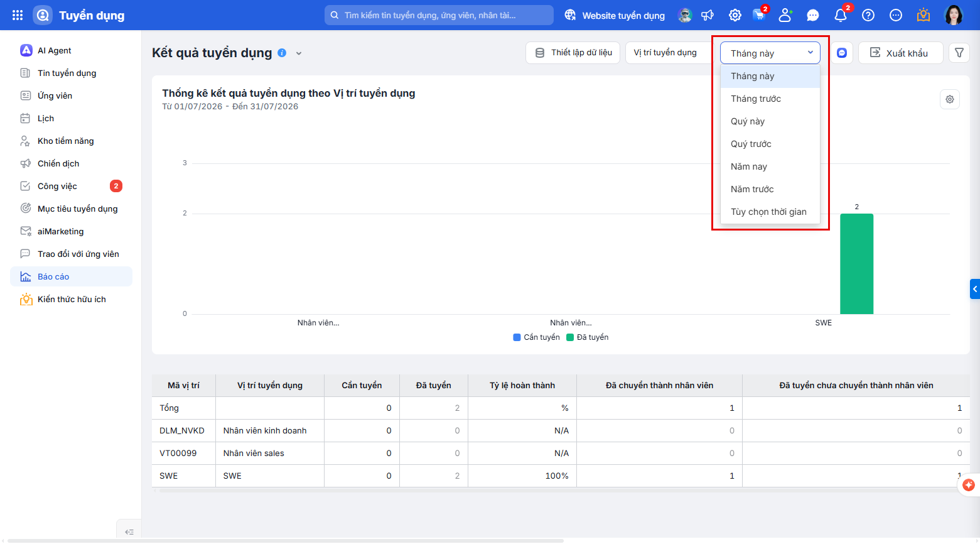This screenshot has width=980, height=544.
Task: Click the Xuất khẩu export button
Action: coord(900,53)
